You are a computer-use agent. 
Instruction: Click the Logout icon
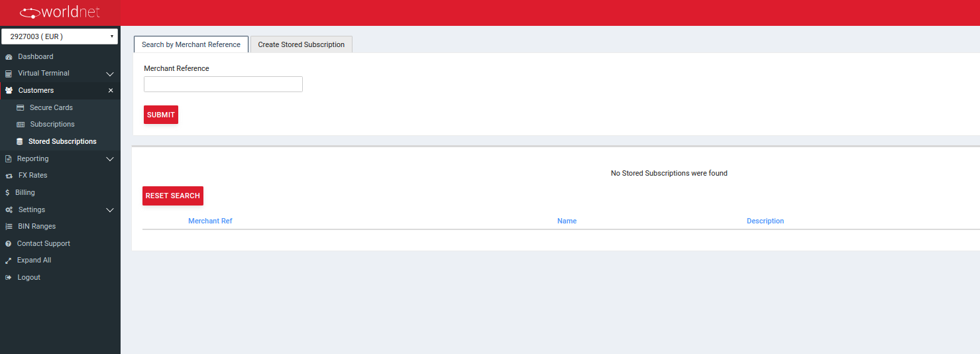click(x=9, y=278)
